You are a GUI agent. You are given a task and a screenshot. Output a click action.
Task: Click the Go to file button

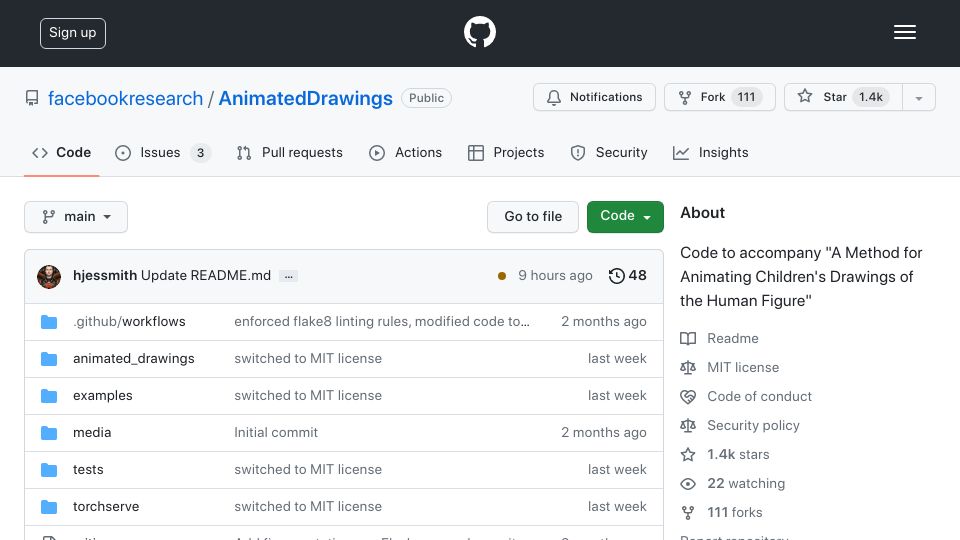click(x=533, y=217)
